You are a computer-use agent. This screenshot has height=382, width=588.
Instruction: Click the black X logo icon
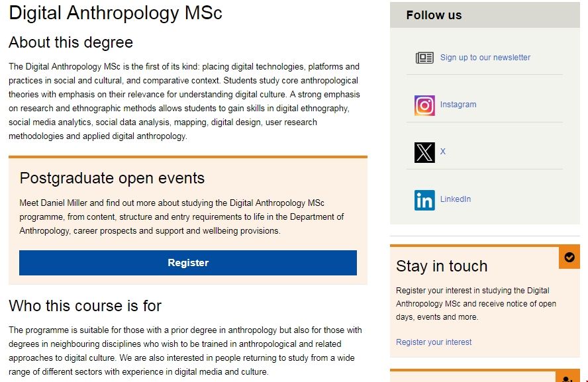(424, 152)
